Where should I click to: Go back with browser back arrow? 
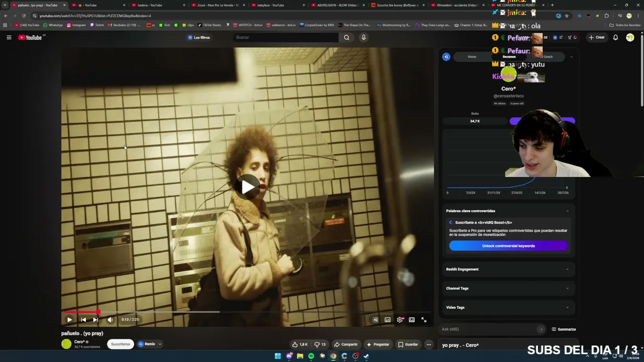(6, 16)
